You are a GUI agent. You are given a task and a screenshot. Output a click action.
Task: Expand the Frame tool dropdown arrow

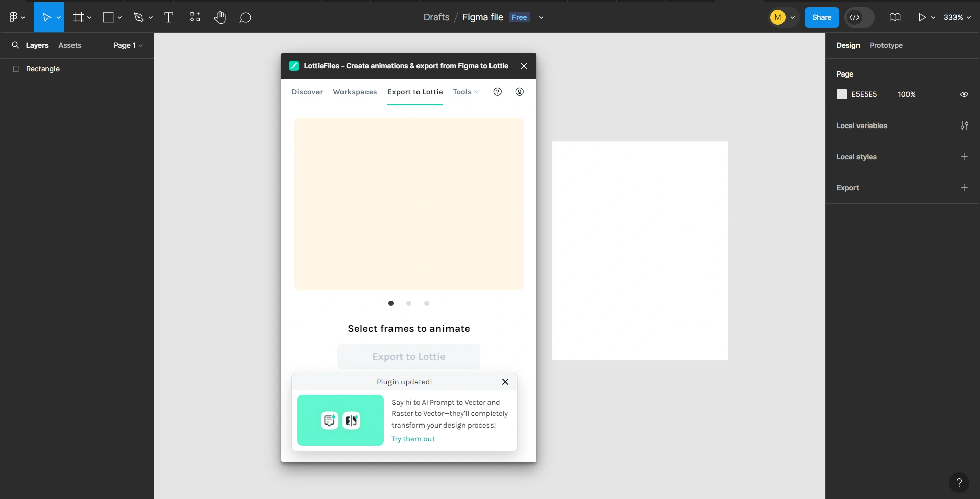coord(89,17)
